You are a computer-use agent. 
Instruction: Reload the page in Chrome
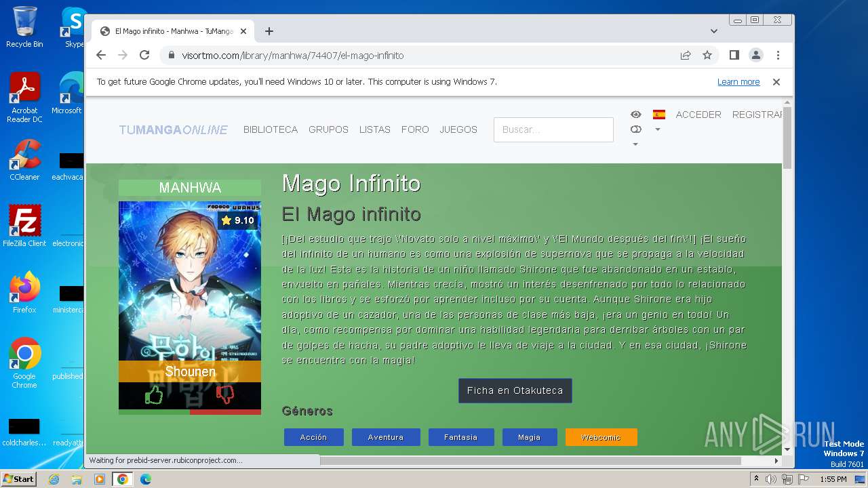click(x=144, y=56)
